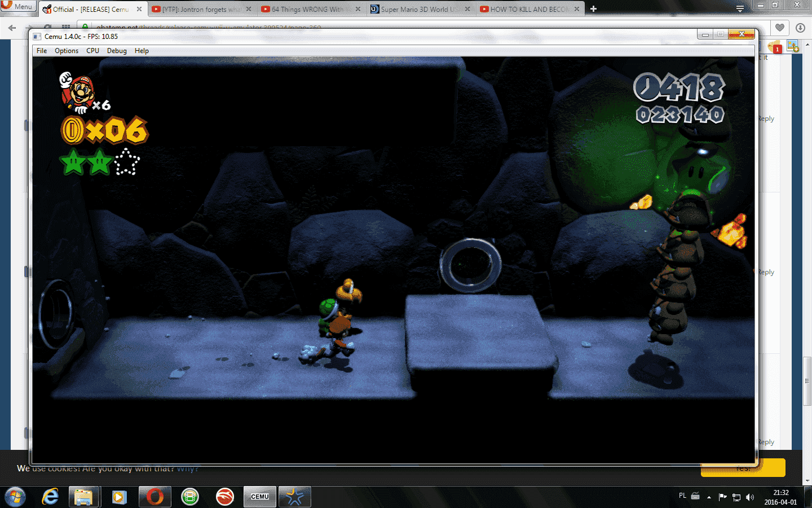Open the CPU menu in Cemu
The image size is (812, 508).
92,51
